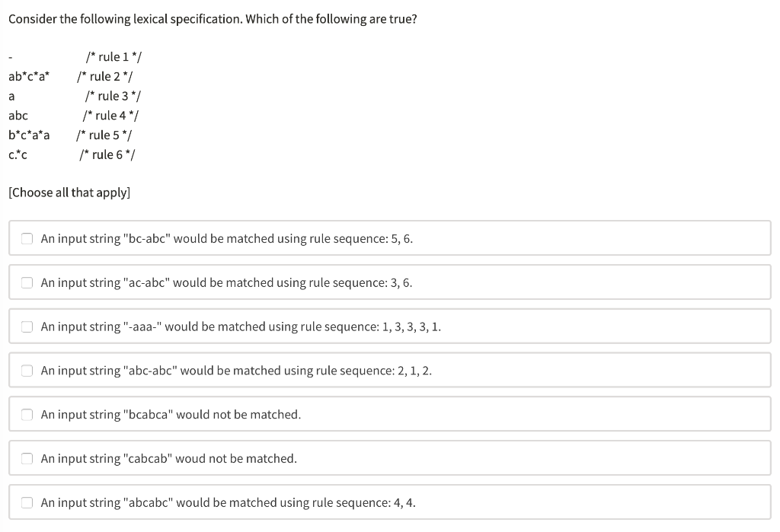The width and height of the screenshot is (780, 532).
Task: Check the "abcabc" rule sequence 4, 4 option
Action: [27, 502]
